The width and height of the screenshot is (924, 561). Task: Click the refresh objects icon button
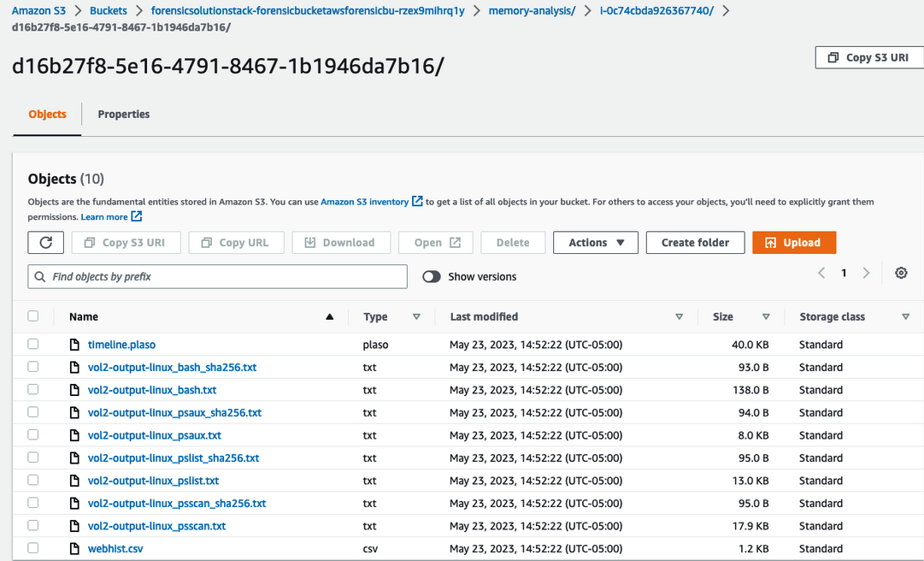coord(46,242)
